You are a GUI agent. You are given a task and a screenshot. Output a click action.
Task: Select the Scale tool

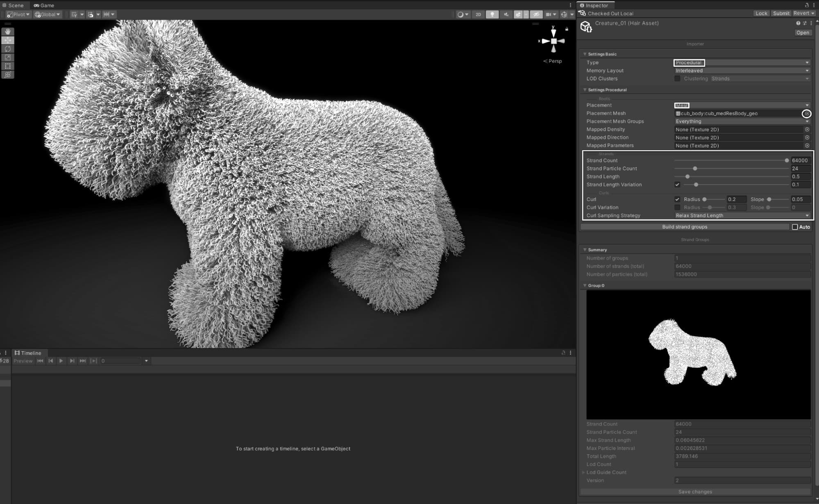click(x=8, y=58)
